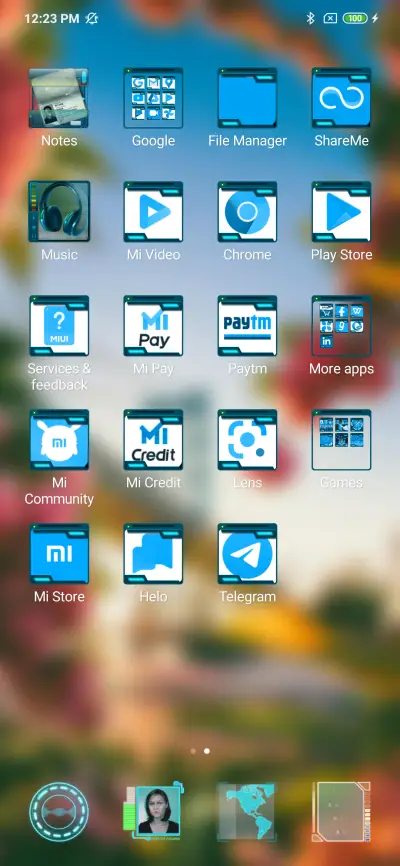
Task: Tap the 'File Manager' label text
Action: tap(247, 141)
